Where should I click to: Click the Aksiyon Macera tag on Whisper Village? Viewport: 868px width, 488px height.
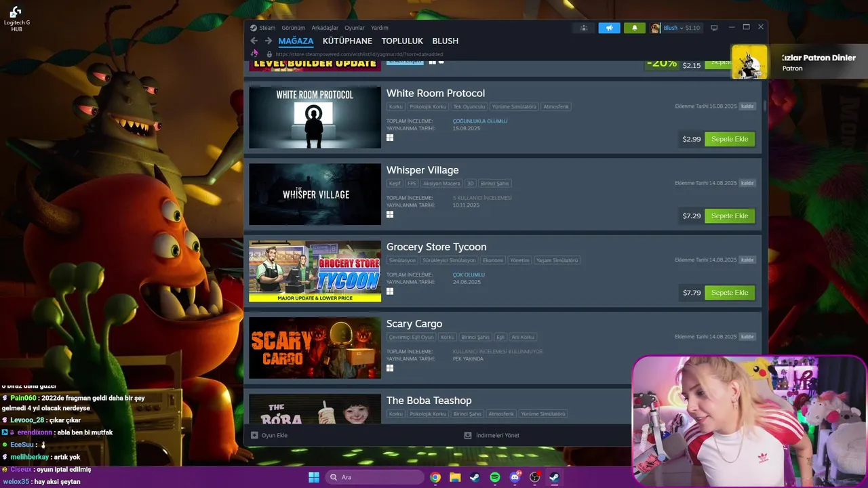441,184
